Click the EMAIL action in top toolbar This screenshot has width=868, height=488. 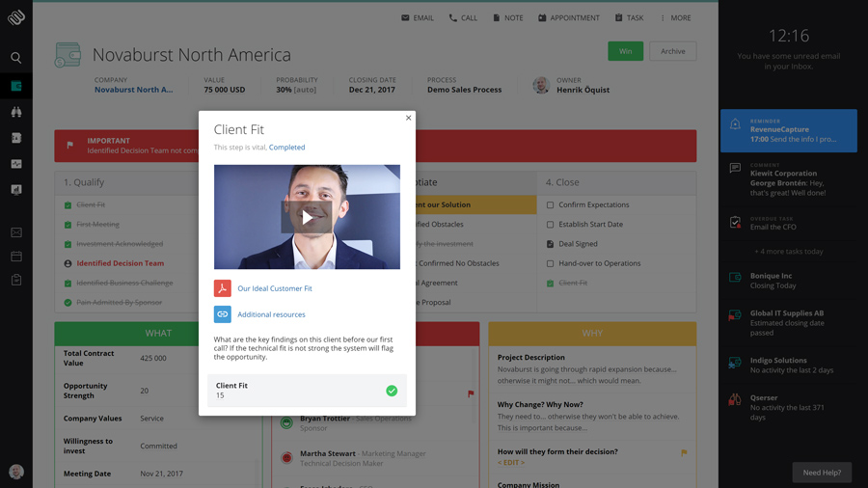[418, 17]
